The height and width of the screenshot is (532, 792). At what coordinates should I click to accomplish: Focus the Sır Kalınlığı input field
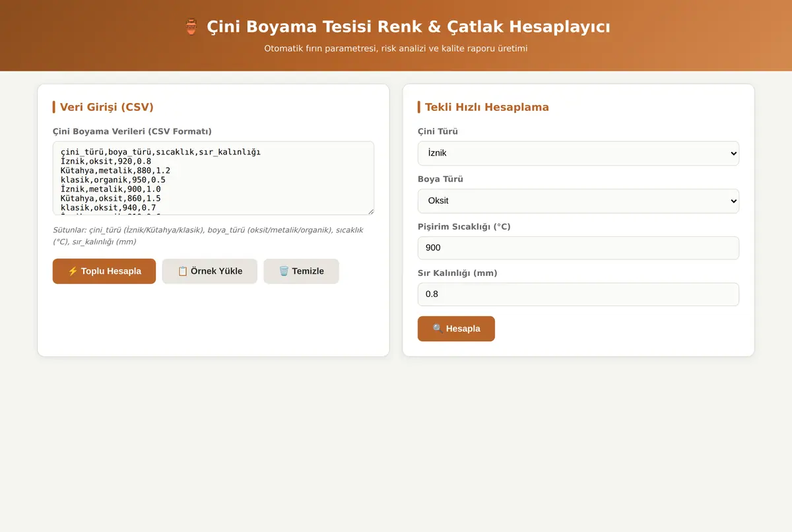click(578, 294)
